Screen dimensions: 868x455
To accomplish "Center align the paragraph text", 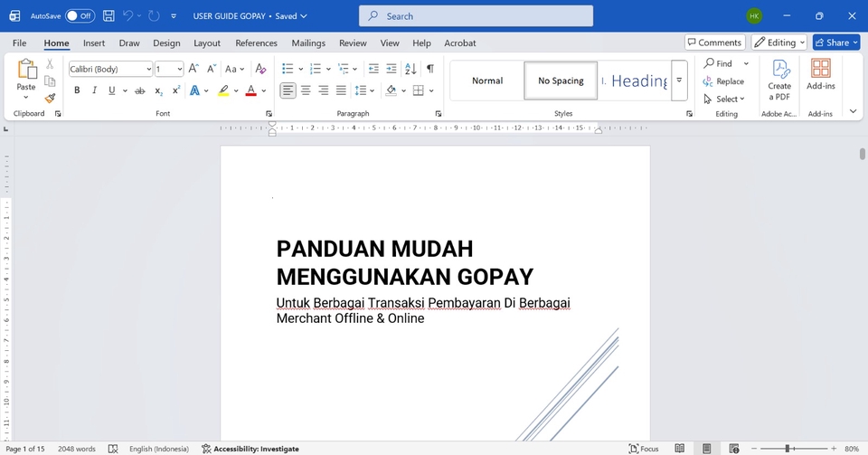I will tap(306, 90).
